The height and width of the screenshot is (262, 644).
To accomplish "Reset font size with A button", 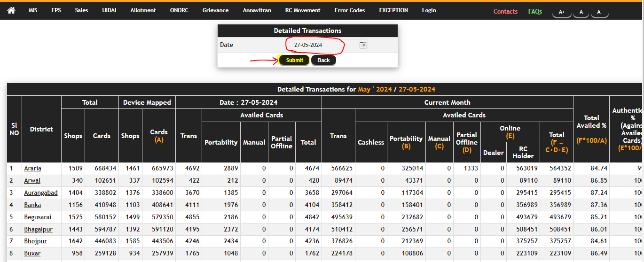I will 581,12.
